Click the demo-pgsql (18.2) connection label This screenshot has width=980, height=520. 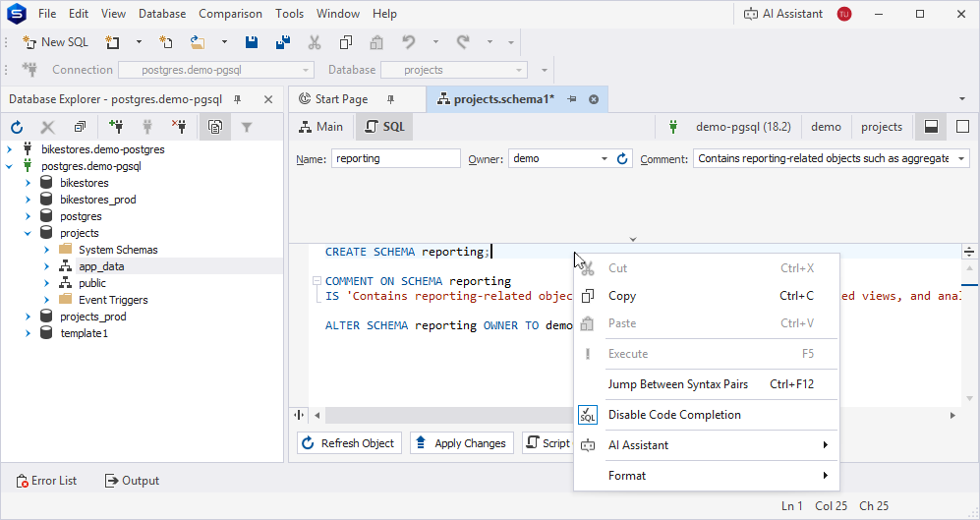click(743, 127)
